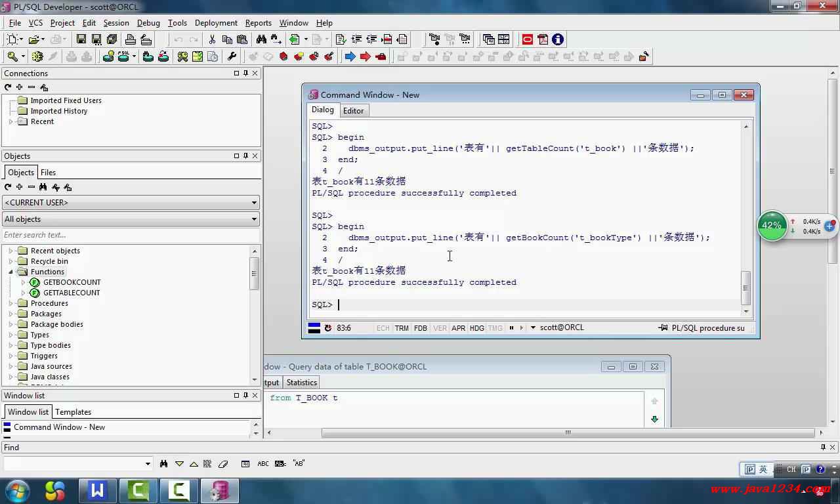The width and height of the screenshot is (840, 504).
Task: Click the Copy icon in toolbar
Action: [x=227, y=39]
